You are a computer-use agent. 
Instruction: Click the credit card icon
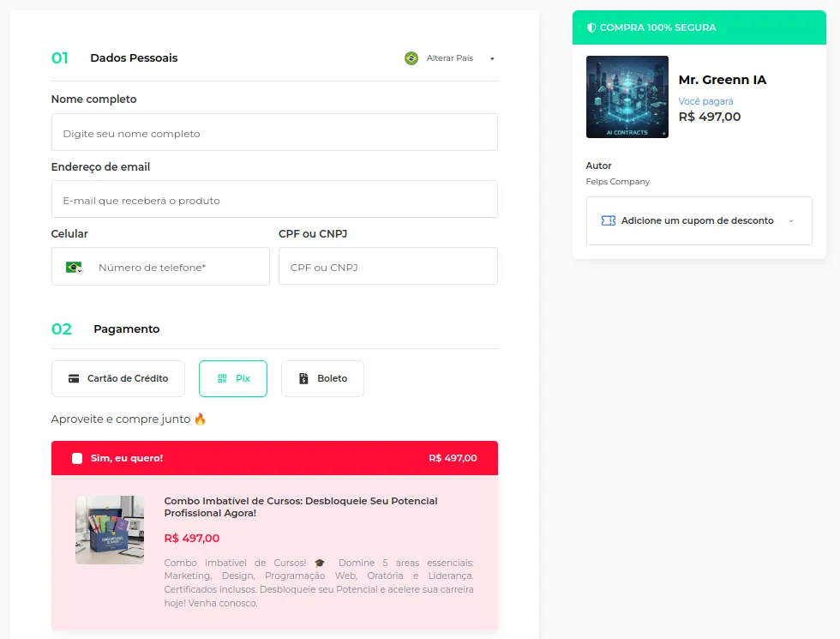point(74,378)
